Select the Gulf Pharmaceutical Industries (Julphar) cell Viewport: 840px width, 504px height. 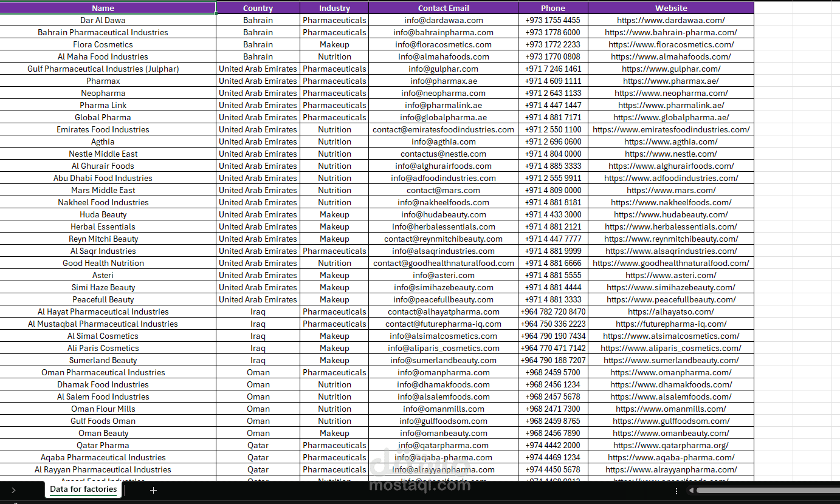click(x=108, y=69)
